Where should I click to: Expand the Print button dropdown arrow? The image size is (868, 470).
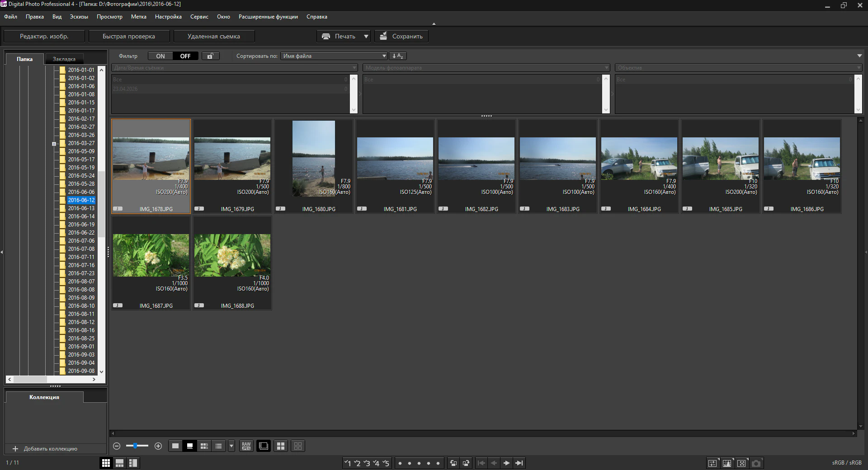(366, 36)
